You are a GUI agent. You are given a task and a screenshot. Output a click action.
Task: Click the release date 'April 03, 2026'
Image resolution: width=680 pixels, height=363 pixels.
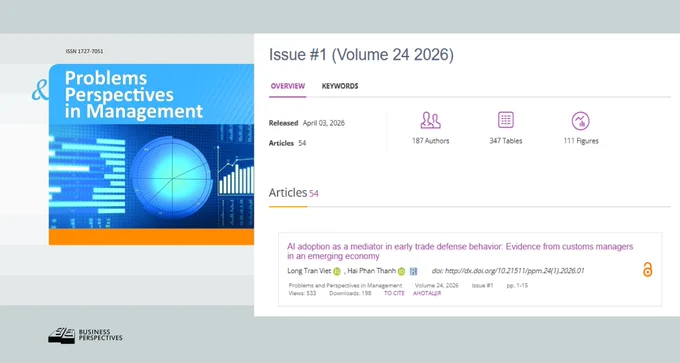324,123
